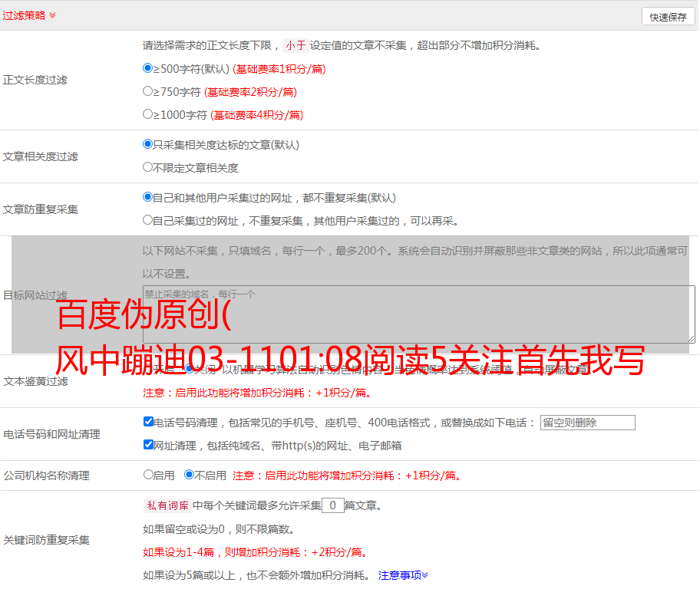Focus the 禁止采集的域名 text area
The height and width of the screenshot is (589, 700).
(x=419, y=314)
